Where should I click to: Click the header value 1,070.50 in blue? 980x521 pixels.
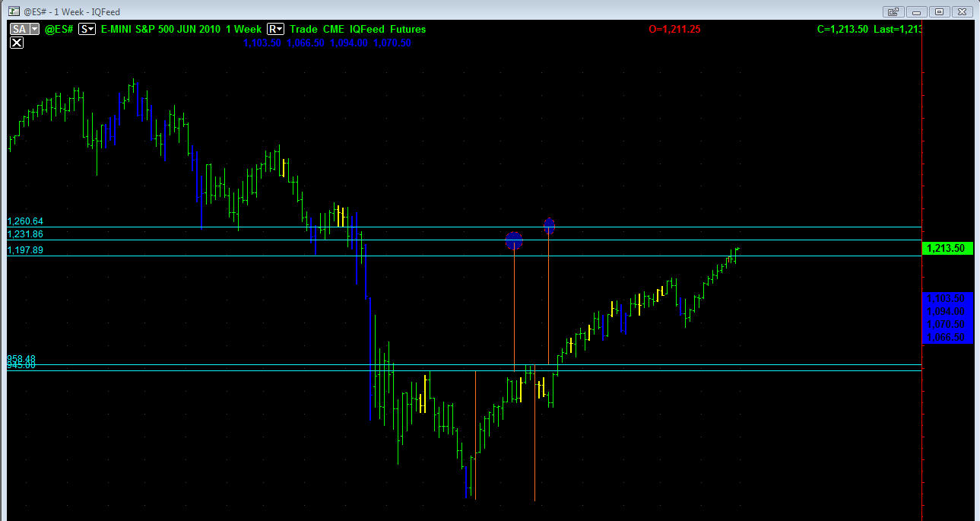coord(393,43)
